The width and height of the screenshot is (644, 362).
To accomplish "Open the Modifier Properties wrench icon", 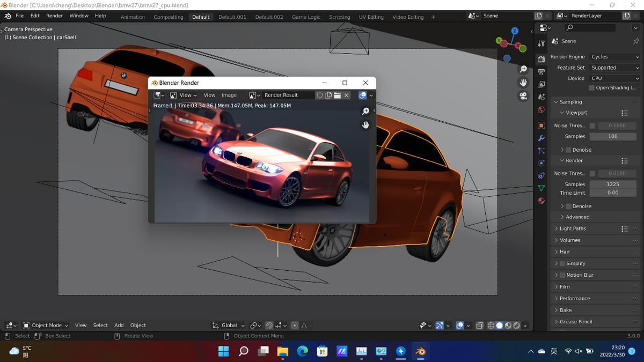I will pos(541,138).
